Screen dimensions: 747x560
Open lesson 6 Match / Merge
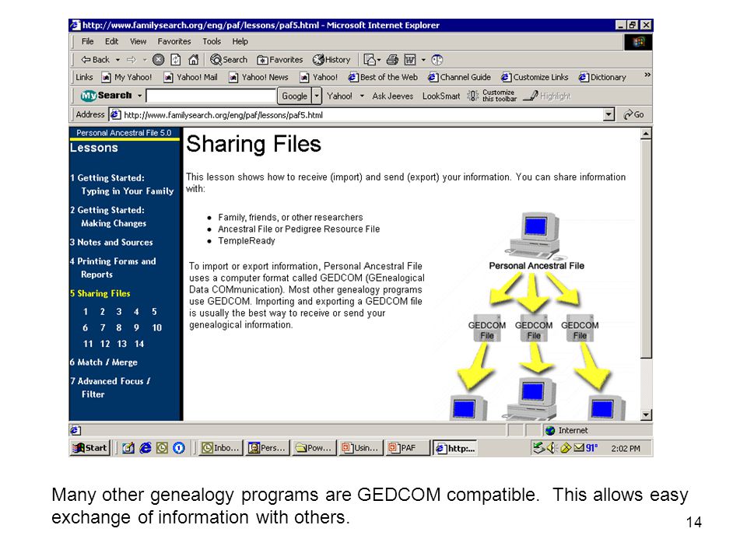(x=103, y=362)
